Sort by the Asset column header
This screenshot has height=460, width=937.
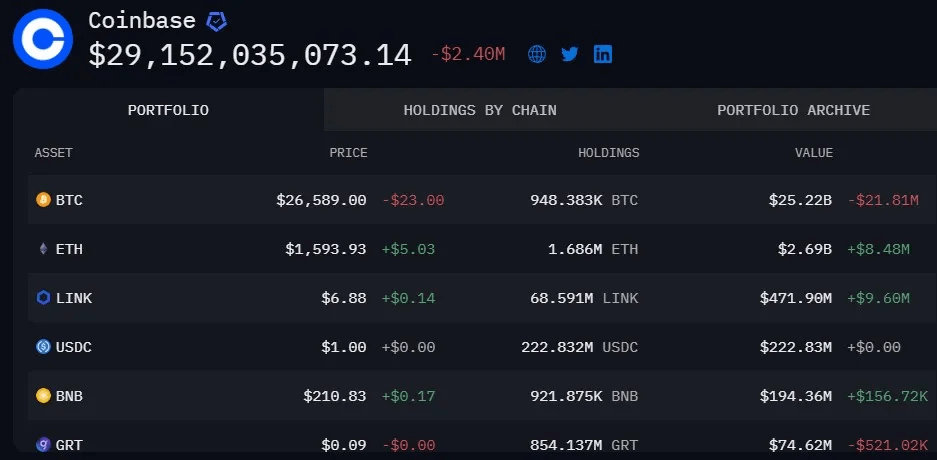(x=53, y=152)
